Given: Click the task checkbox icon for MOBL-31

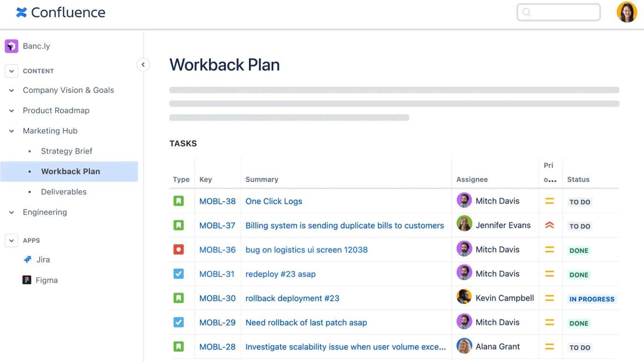Looking at the screenshot, I should pyautogui.click(x=178, y=274).
